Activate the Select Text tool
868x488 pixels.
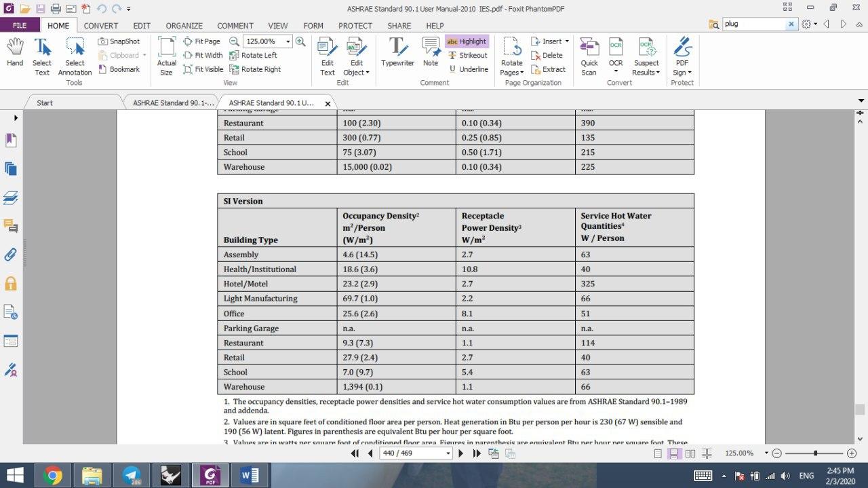[x=42, y=56]
